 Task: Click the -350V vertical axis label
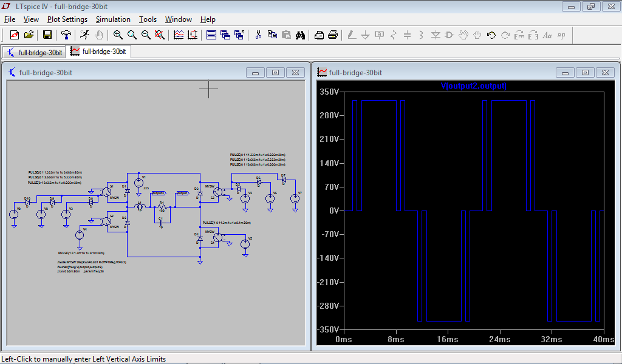(329, 329)
